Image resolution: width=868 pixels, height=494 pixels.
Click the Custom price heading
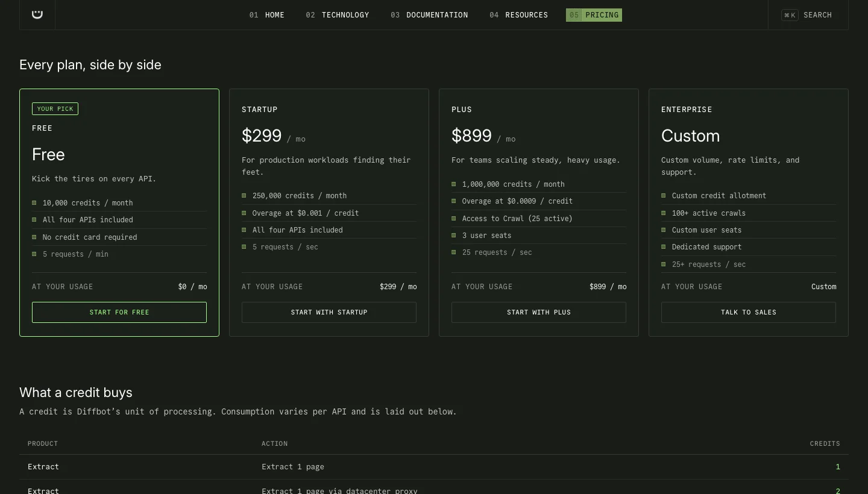[690, 136]
